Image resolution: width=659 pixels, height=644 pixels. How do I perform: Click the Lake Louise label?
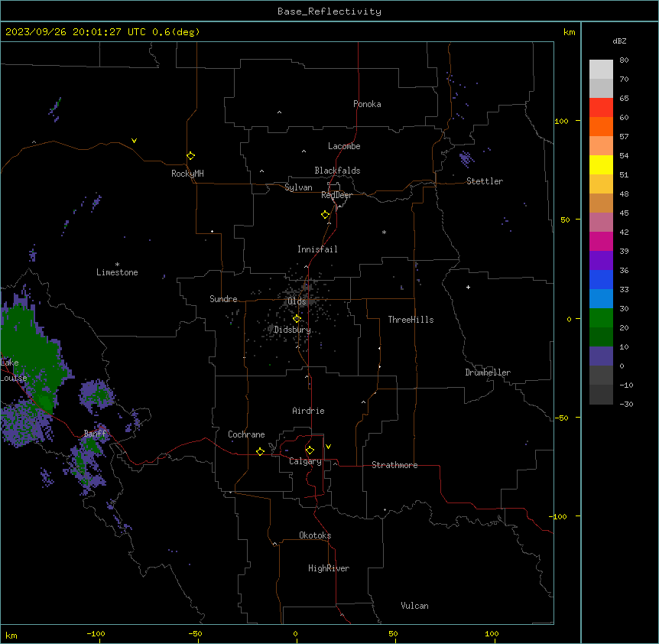point(14,370)
